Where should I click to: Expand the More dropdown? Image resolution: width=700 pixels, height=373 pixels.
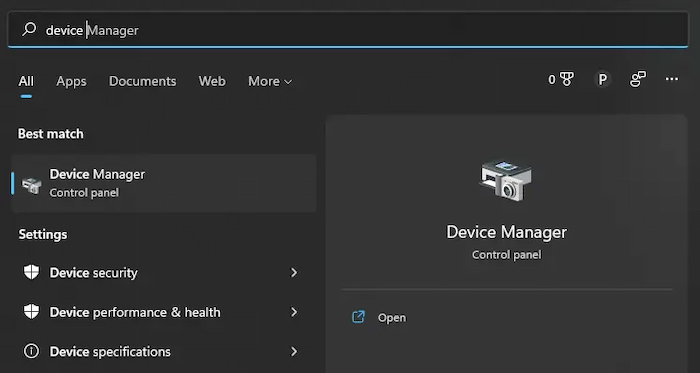(x=270, y=81)
